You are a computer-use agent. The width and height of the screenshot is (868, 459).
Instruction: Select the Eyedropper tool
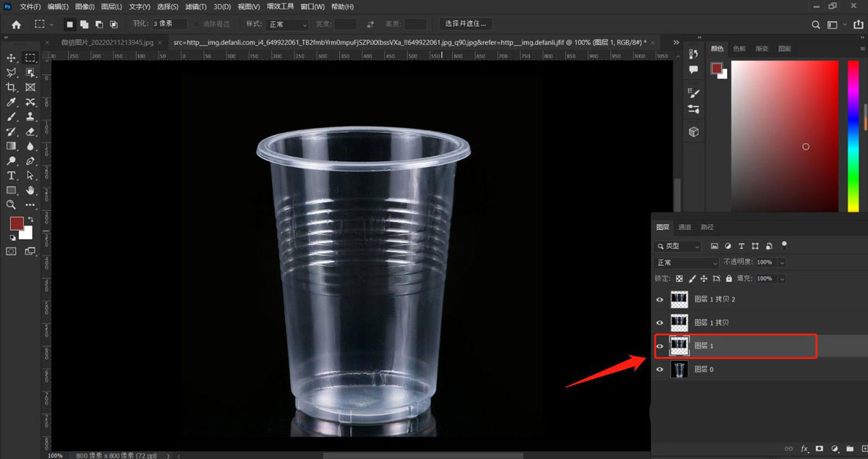tap(12, 102)
